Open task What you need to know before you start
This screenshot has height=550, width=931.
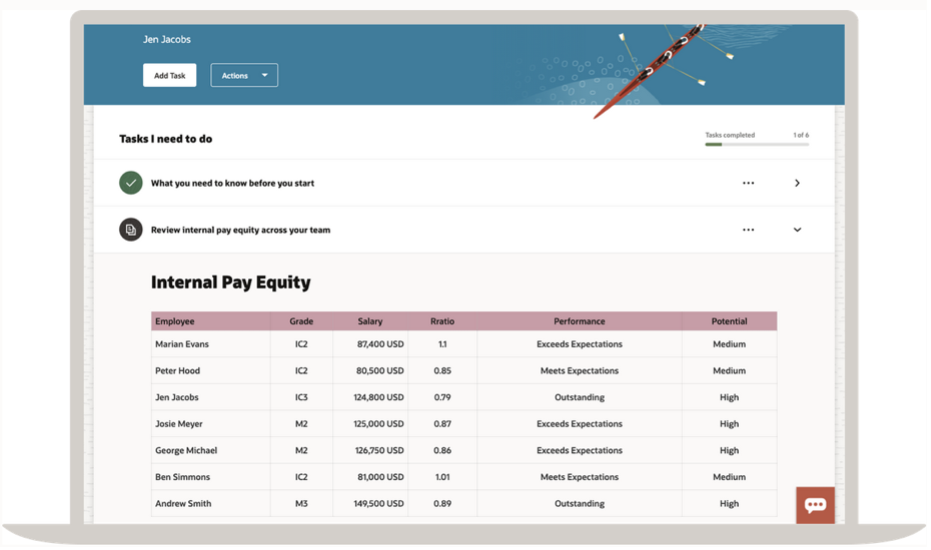[x=232, y=183]
